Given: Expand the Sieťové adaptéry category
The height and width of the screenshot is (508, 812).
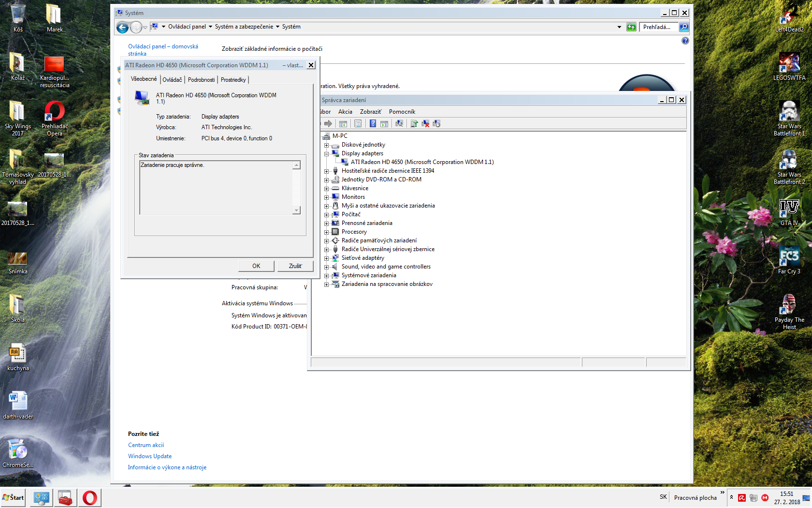Looking at the screenshot, I should click(327, 258).
